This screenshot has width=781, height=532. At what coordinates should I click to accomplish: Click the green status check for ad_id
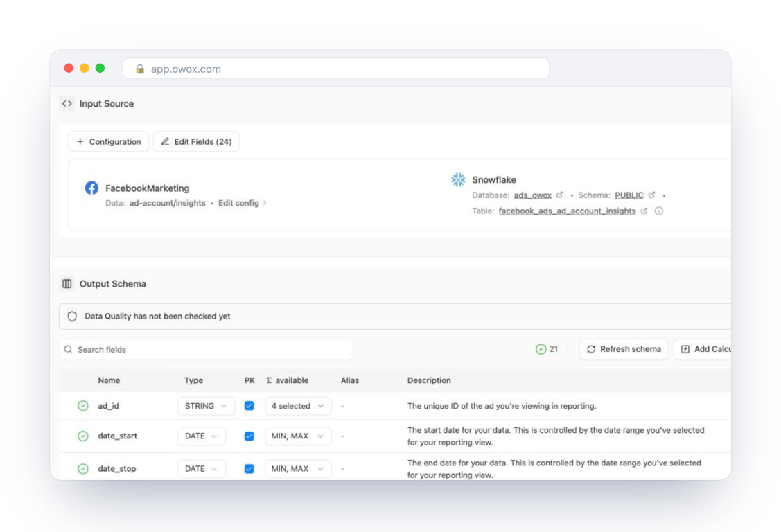click(x=83, y=406)
